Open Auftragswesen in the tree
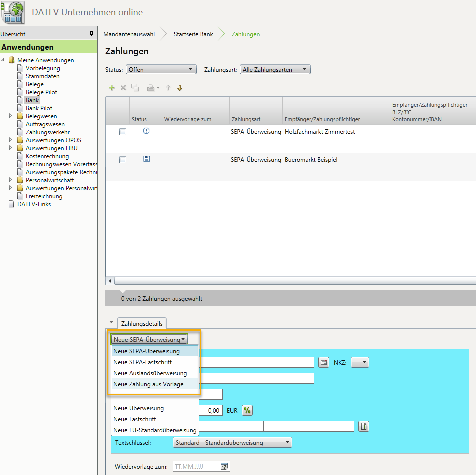476x475 pixels. (x=45, y=124)
